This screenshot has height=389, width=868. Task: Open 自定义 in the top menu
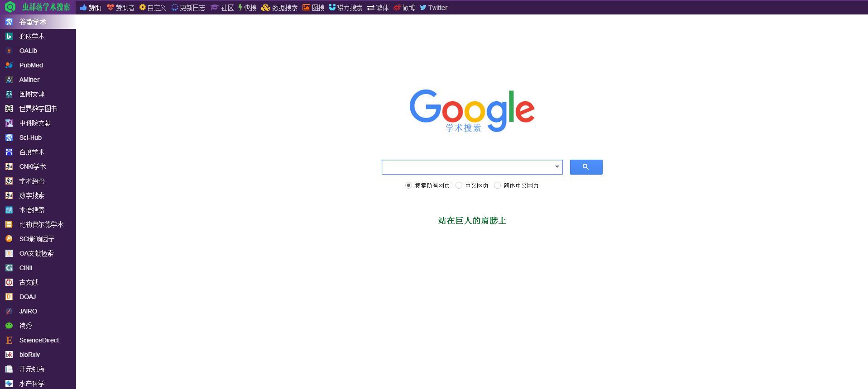[x=153, y=8]
